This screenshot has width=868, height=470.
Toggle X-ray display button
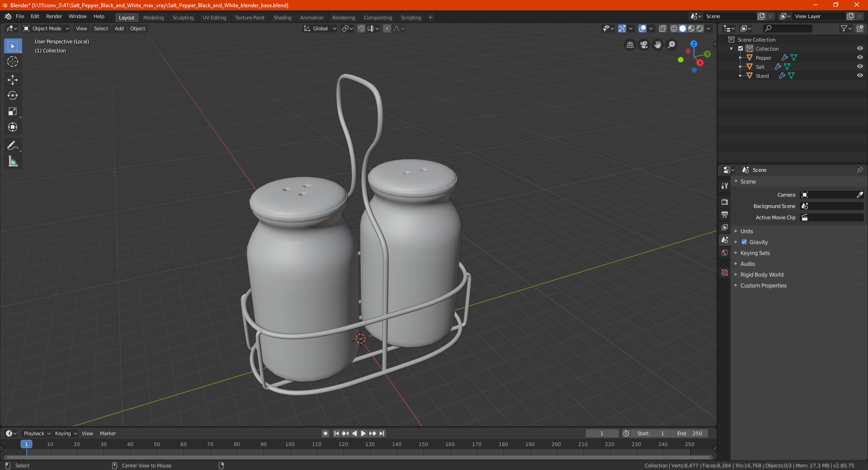pos(662,28)
